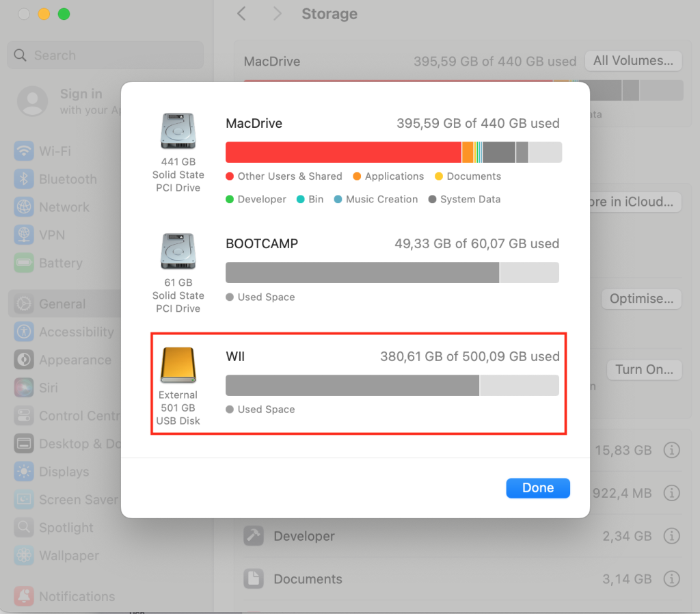Click the WII external USB disk icon

pos(178,365)
